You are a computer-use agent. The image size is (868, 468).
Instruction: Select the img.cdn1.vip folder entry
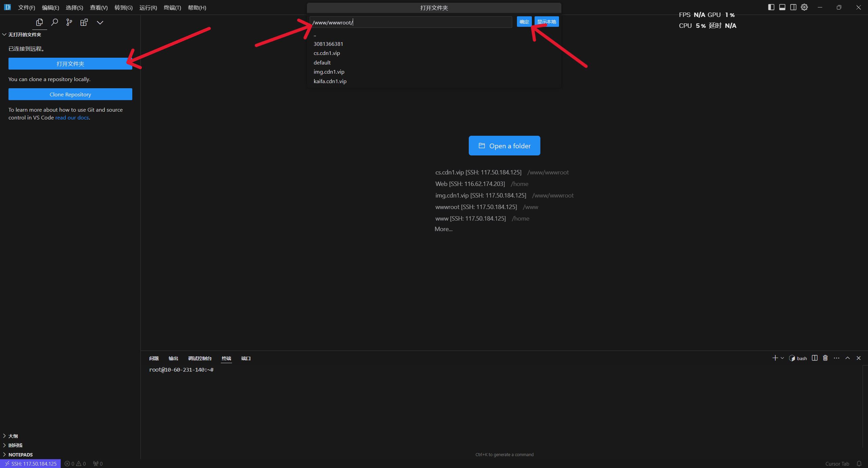[329, 72]
